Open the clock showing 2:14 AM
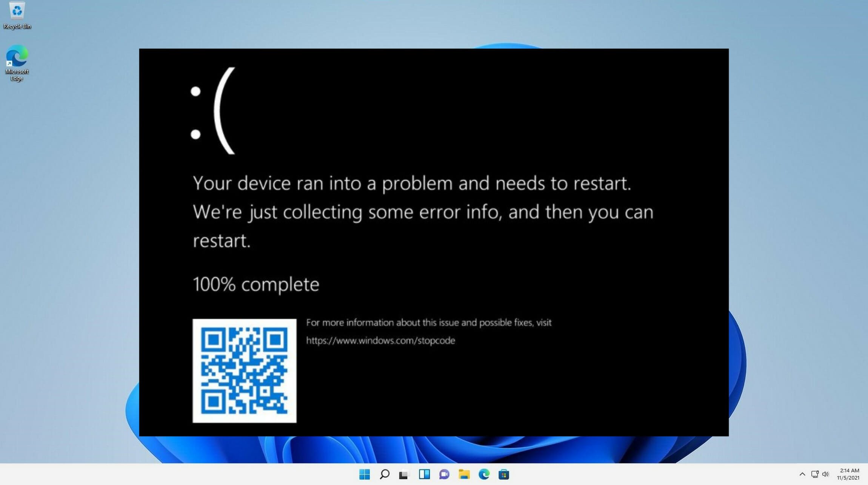 [849, 471]
